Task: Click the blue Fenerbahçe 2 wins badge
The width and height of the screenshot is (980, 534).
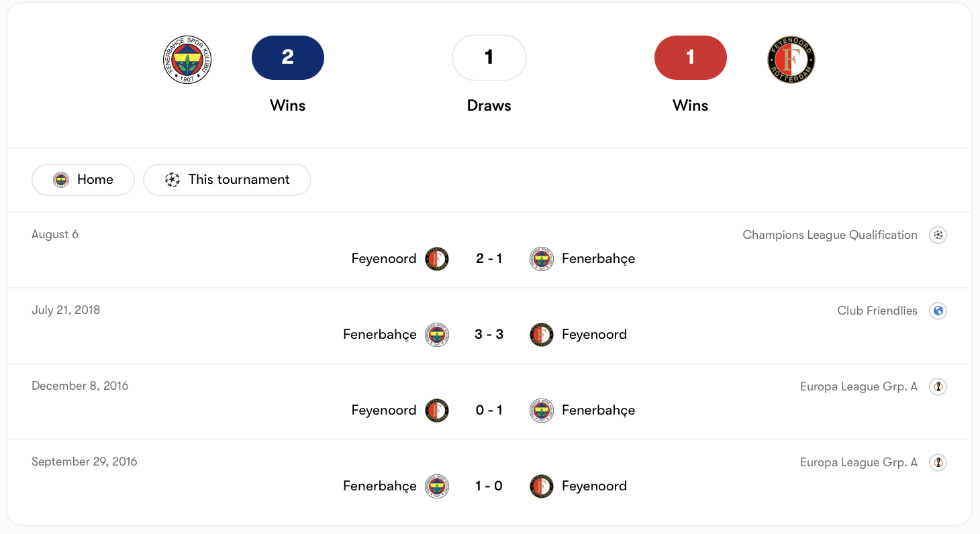Action: coord(288,58)
